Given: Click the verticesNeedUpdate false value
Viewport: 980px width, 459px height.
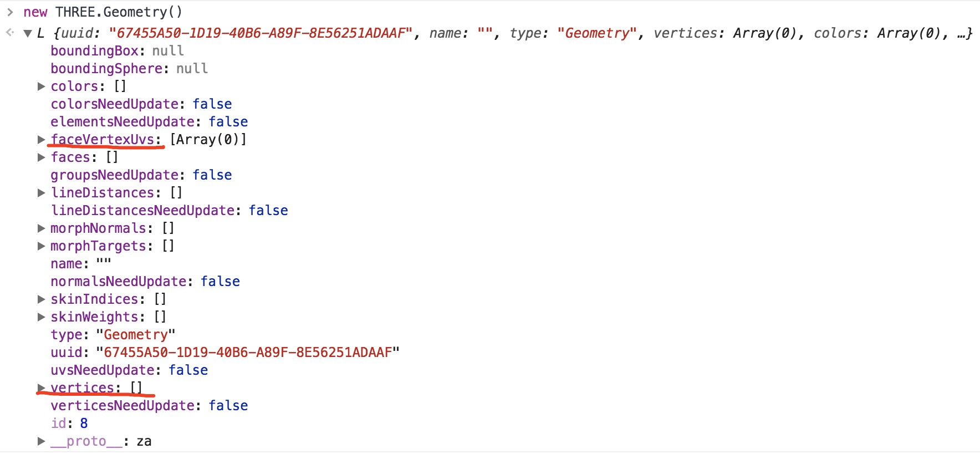Looking at the screenshot, I should tap(228, 406).
